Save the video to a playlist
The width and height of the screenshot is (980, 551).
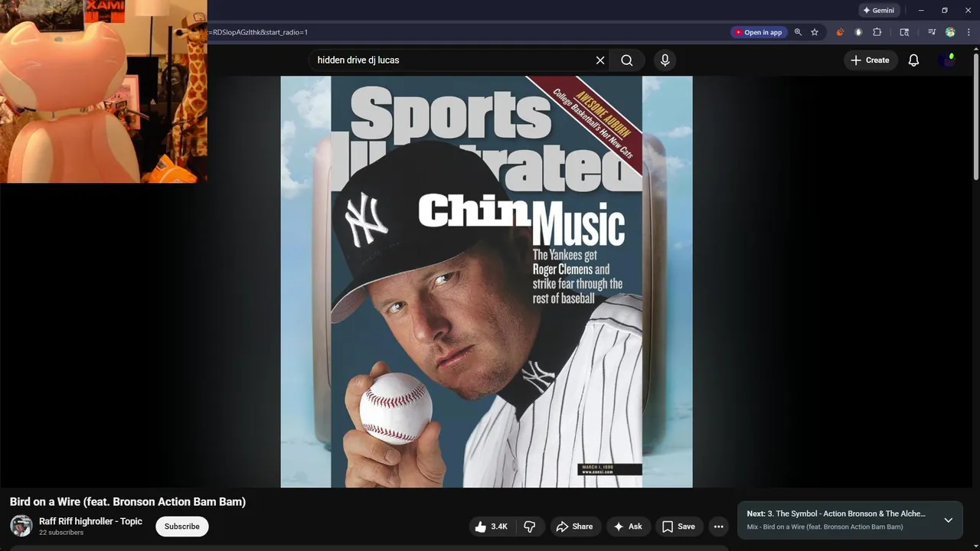pos(678,527)
